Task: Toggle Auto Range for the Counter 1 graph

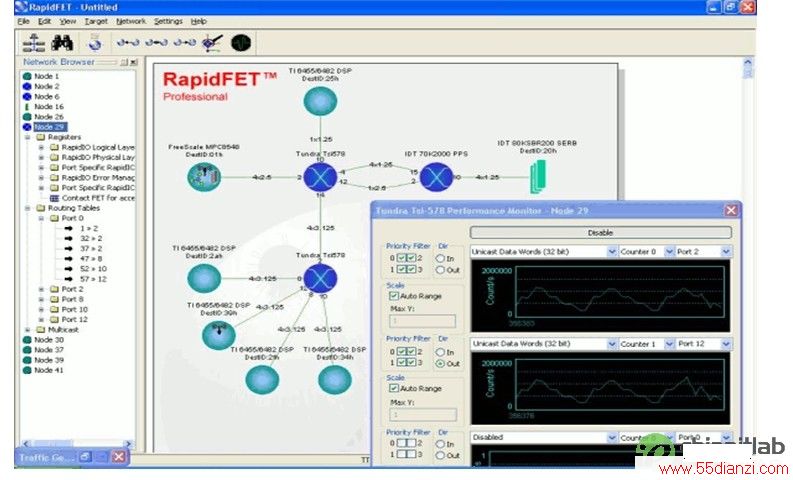Action: (x=393, y=388)
